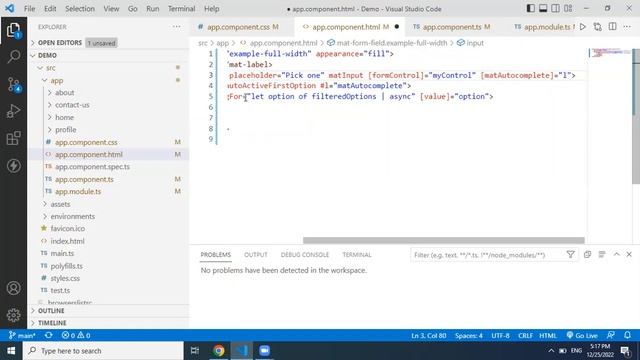640x360 pixels.
Task: Click the editor horizontal scrollbar
Action: 444,240
